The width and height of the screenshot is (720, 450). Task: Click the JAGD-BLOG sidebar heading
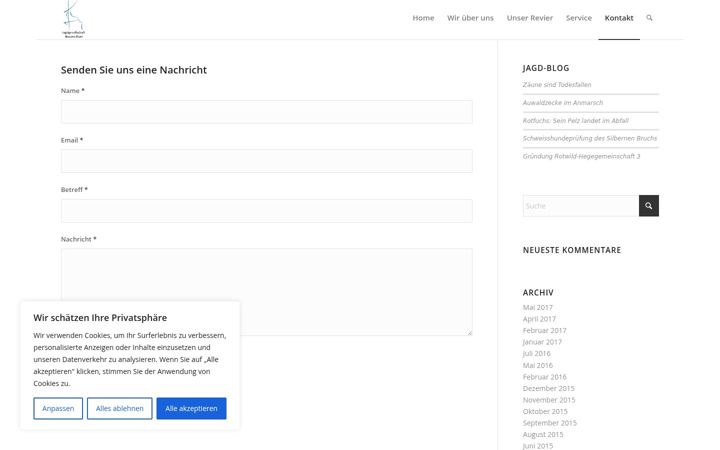(546, 68)
